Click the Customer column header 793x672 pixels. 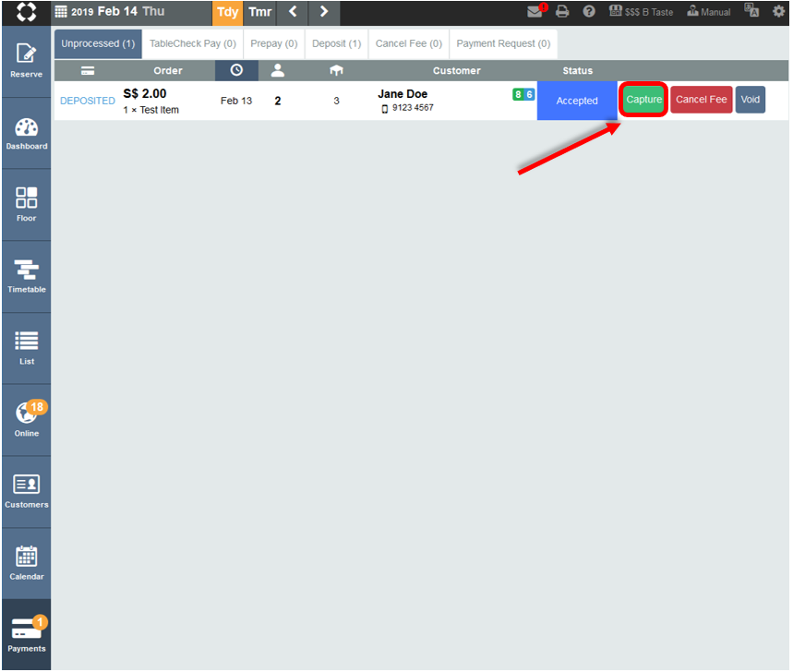coord(457,71)
